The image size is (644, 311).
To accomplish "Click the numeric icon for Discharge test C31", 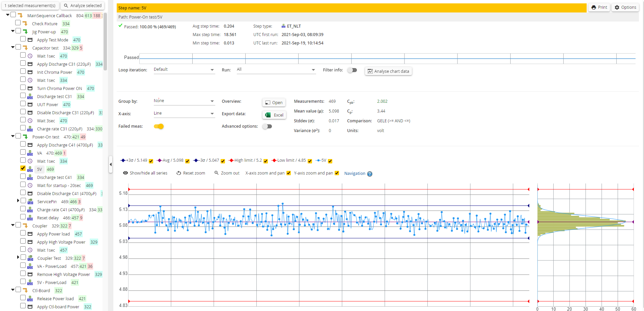I will (x=30, y=97).
